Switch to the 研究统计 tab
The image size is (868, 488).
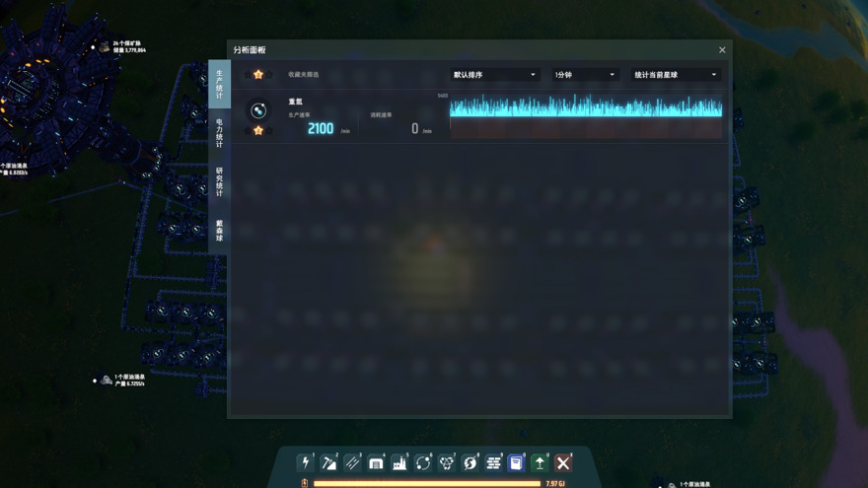(x=219, y=182)
